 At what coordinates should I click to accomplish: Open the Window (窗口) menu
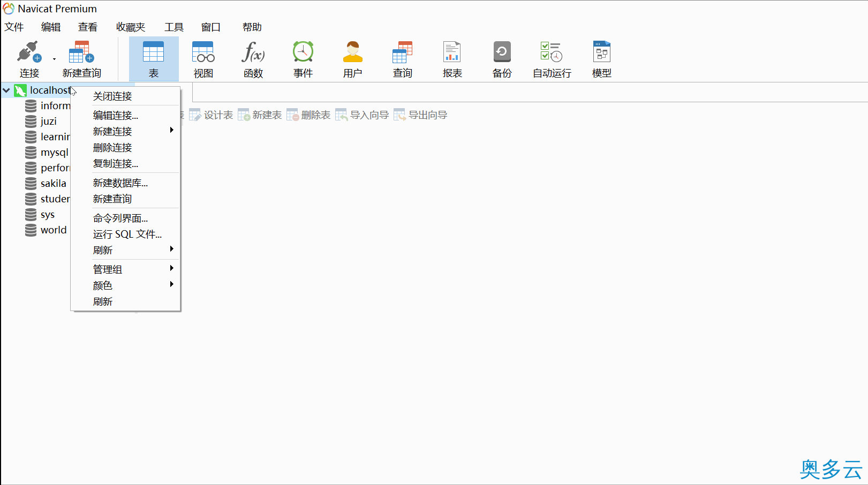coord(211,27)
